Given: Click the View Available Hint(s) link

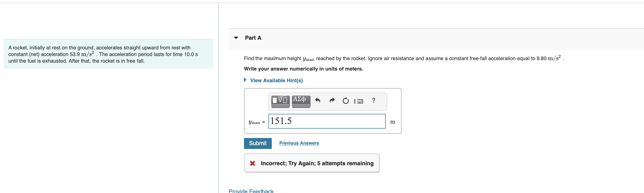Looking at the screenshot, I should (276, 80).
